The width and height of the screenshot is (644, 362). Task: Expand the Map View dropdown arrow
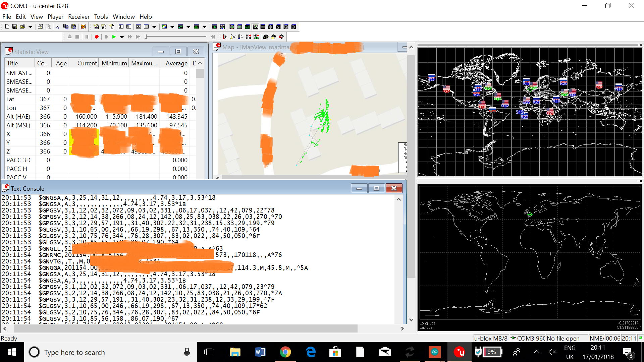coord(172,27)
